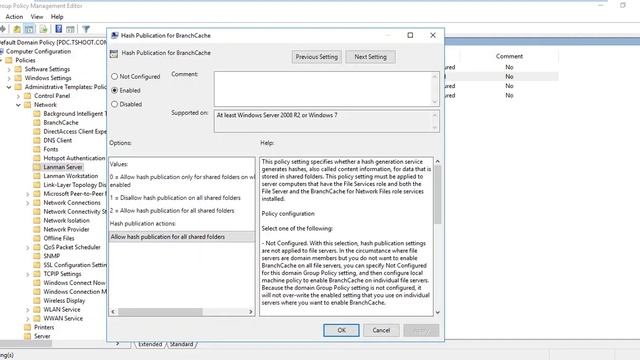640x360 pixels.
Task: Click the Next Setting button
Action: 370,57
